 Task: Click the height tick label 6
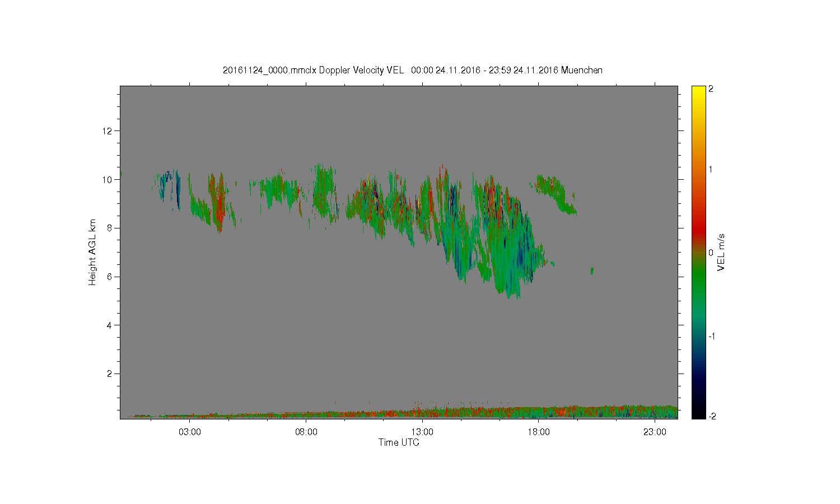[110, 277]
